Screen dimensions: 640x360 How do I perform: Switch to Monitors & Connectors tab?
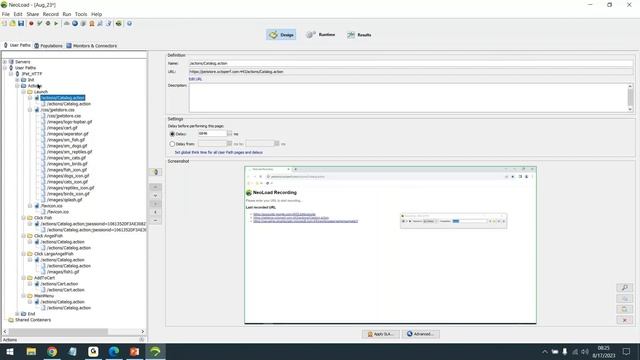pyautogui.click(x=91, y=46)
